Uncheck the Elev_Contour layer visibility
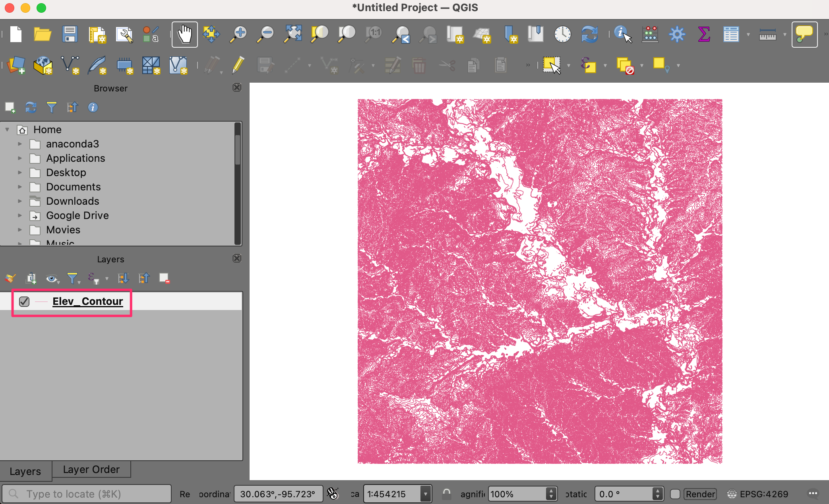 pos(24,302)
